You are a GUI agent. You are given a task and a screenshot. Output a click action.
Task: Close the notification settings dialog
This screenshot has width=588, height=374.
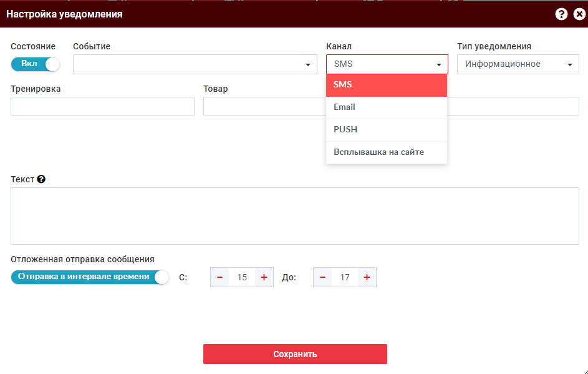click(579, 14)
